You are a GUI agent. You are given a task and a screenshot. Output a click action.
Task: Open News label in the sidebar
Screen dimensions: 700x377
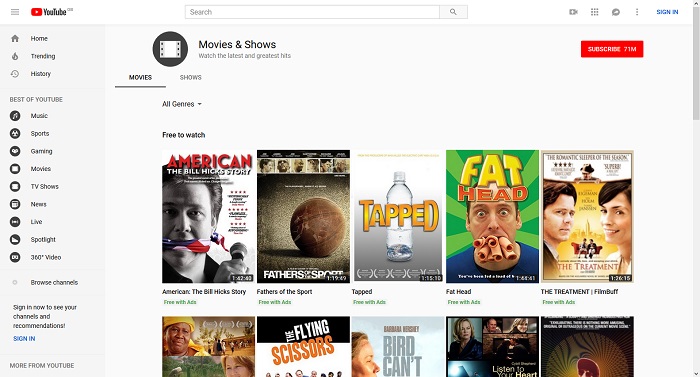(x=38, y=204)
